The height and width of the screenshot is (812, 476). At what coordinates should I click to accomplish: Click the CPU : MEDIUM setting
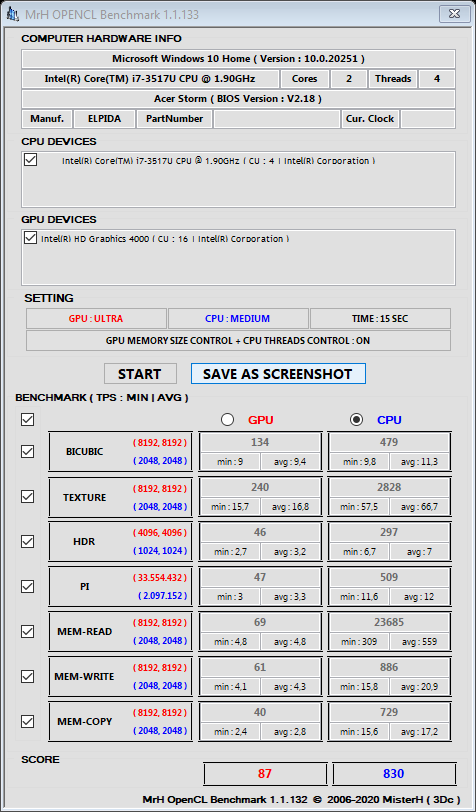(x=238, y=318)
